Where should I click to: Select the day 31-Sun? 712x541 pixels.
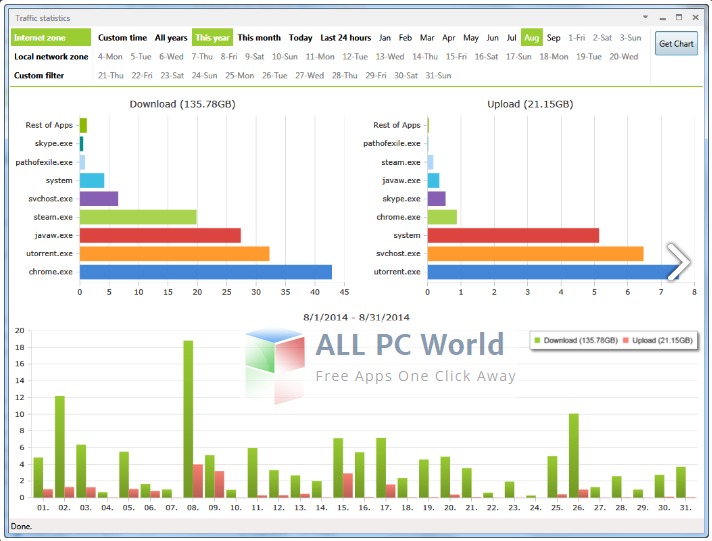tap(438, 75)
